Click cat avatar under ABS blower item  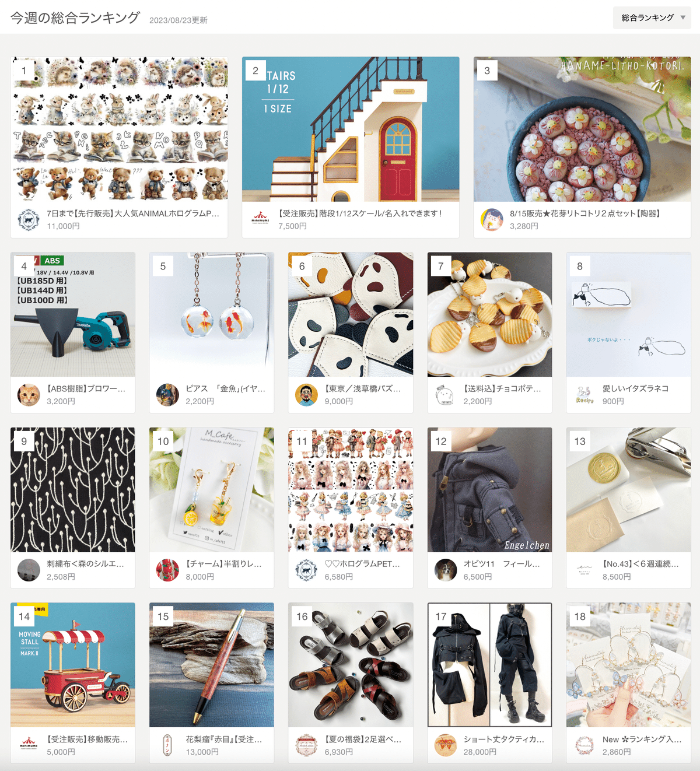click(x=29, y=395)
